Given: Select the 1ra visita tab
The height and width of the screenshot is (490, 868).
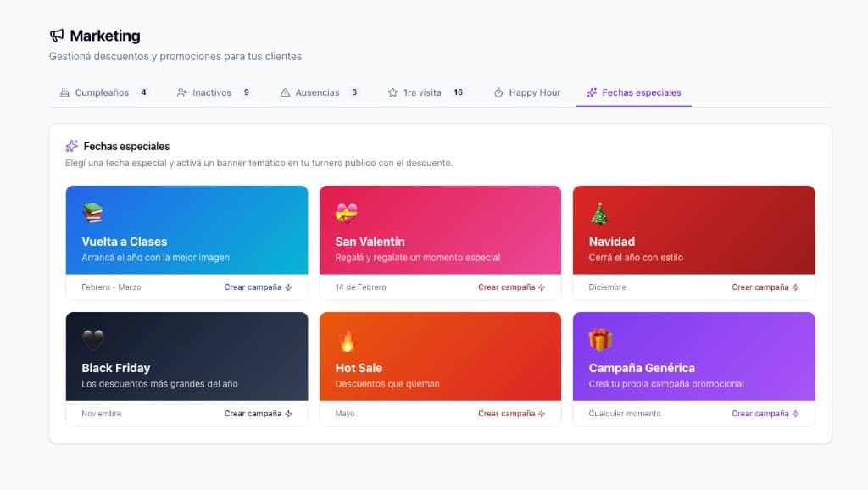Looking at the screenshot, I should 426,92.
